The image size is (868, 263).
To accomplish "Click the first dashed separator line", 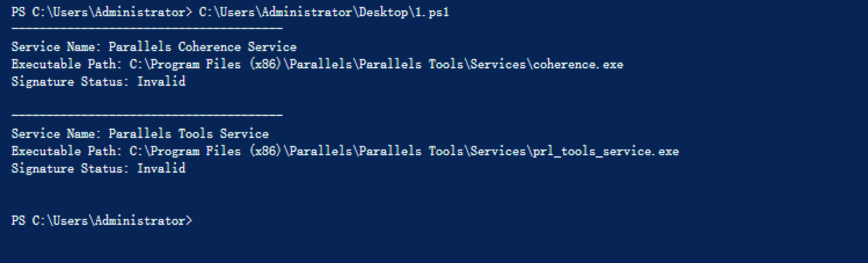I will pos(147,28).
